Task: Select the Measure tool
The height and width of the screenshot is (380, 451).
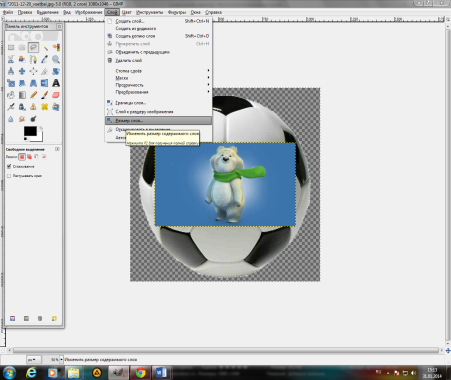Action: 11,71
